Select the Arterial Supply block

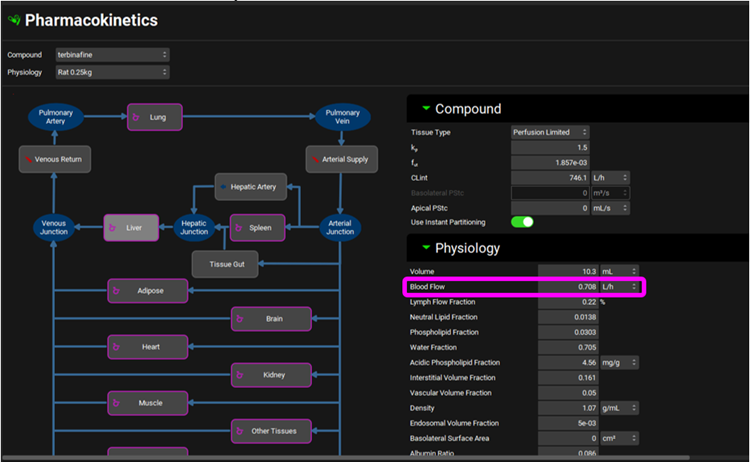click(340, 159)
